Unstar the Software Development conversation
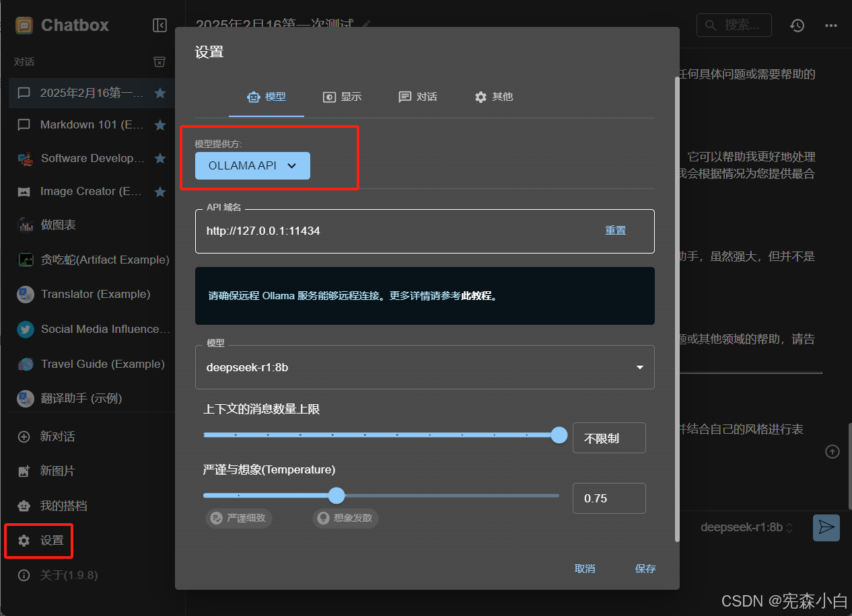 coord(159,158)
